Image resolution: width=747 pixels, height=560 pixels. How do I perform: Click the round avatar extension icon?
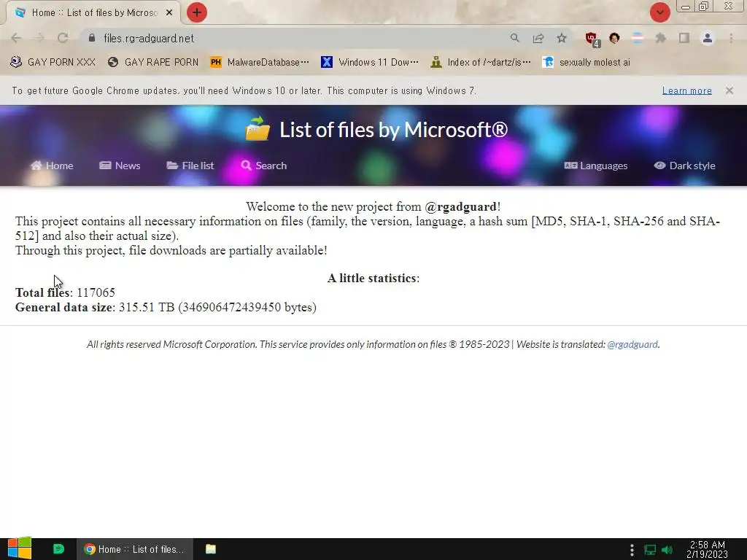pos(614,38)
